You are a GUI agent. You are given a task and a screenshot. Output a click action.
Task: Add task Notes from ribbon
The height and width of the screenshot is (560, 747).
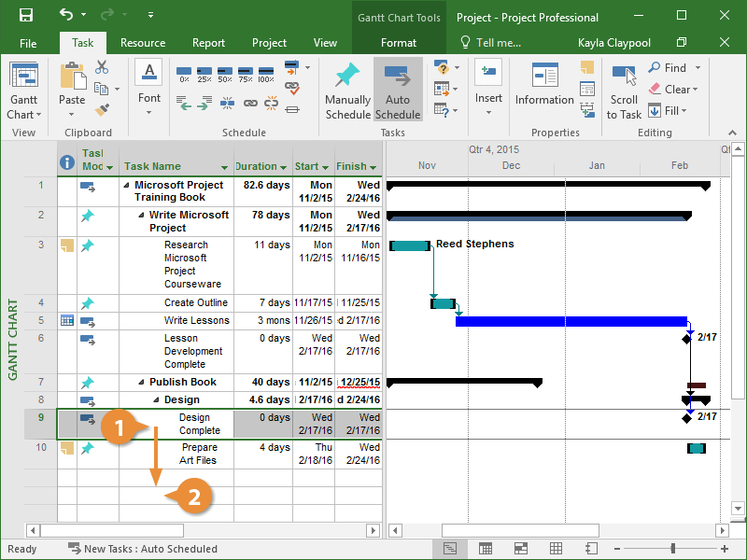coord(586,67)
